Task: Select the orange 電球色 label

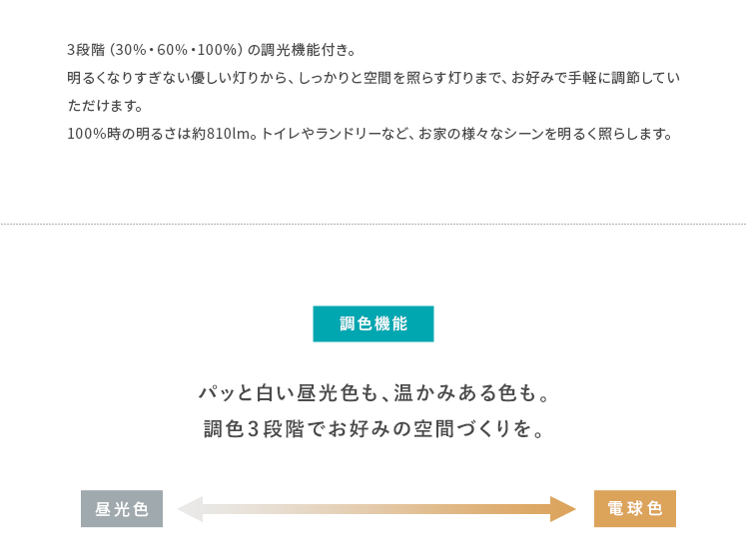Action: point(635,509)
